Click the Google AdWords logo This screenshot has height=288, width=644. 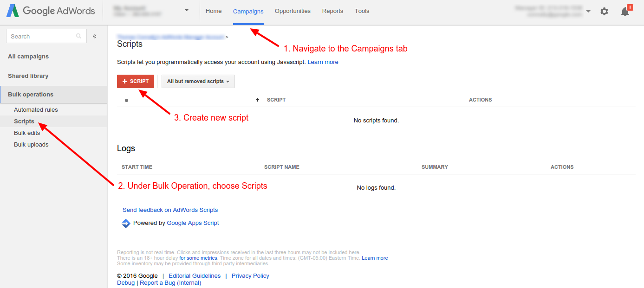coord(51,11)
